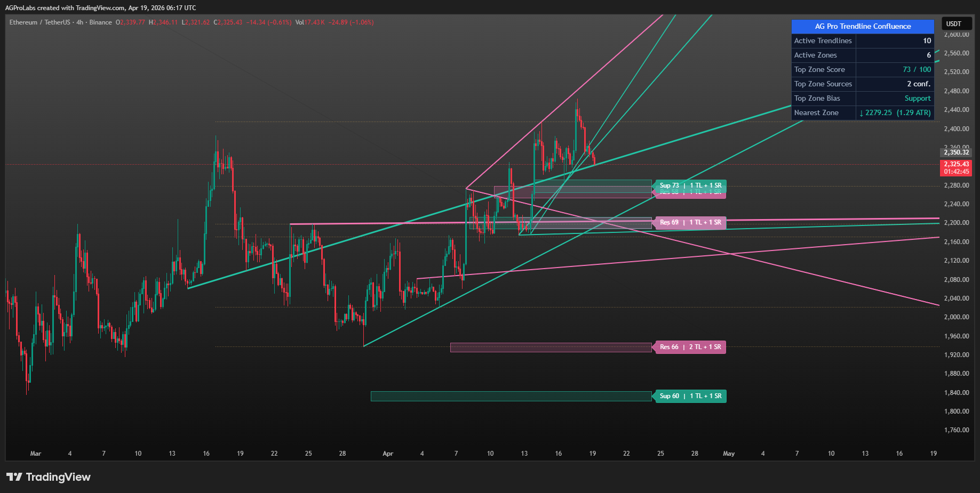
Task: Click the Apr marker on time axis
Action: (388, 454)
